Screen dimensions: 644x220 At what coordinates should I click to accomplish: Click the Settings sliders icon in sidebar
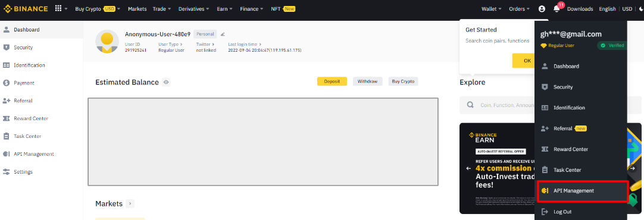point(6,172)
